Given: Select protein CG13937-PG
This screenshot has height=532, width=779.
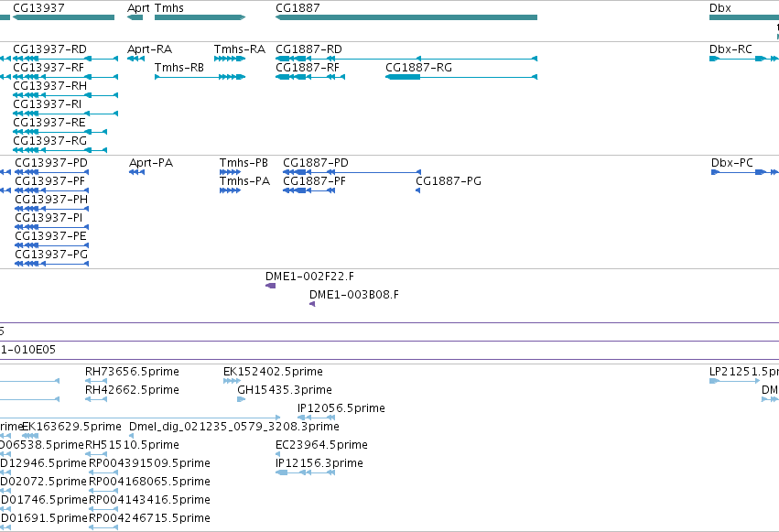Looking at the screenshot, I should (51, 255).
